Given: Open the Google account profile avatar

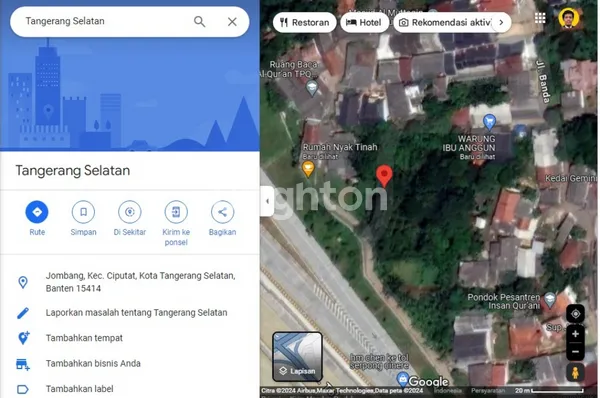Looking at the screenshot, I should 569,18.
